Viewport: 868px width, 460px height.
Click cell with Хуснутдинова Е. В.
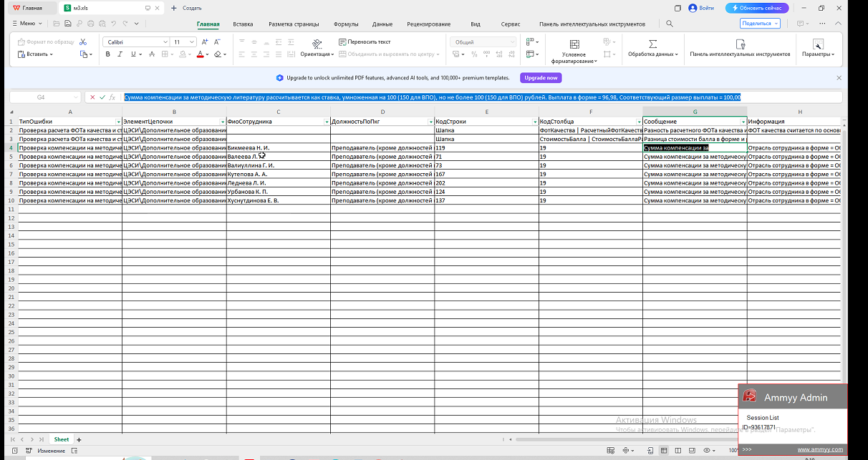pyautogui.click(x=278, y=200)
